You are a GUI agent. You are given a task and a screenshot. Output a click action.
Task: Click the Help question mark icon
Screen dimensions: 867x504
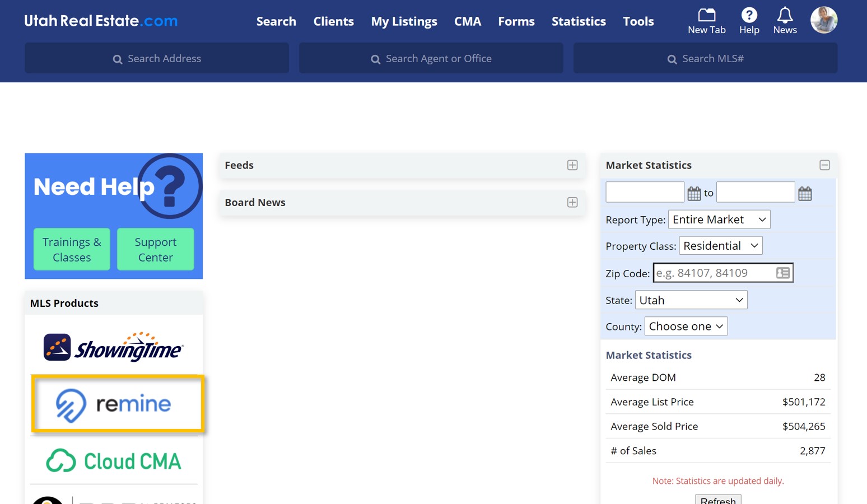tap(749, 15)
